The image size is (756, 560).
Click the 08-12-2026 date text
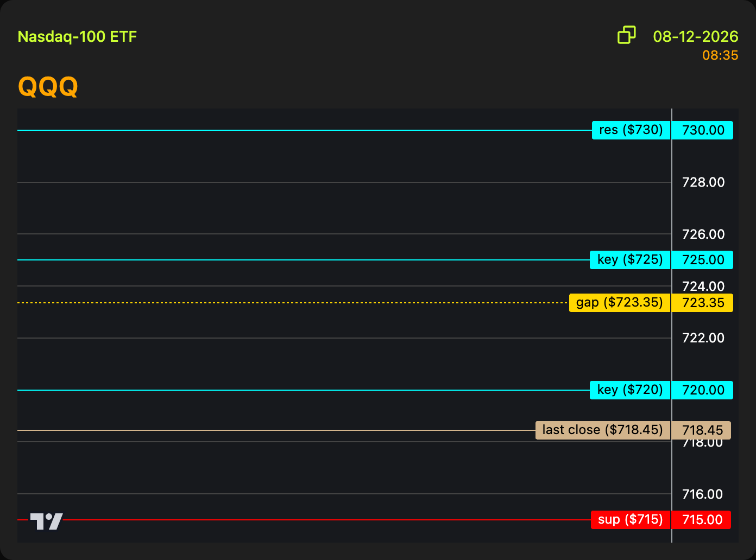696,36
